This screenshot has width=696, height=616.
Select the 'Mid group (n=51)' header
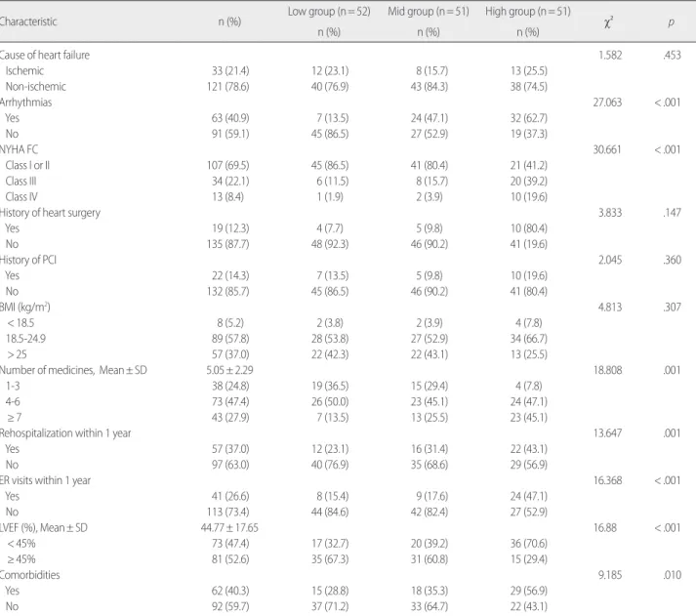tap(429, 12)
